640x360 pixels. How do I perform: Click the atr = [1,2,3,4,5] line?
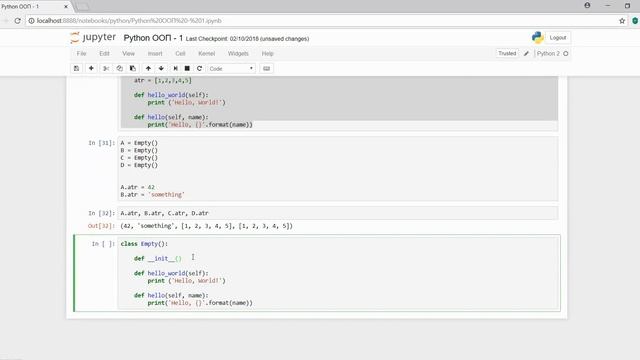click(x=163, y=80)
